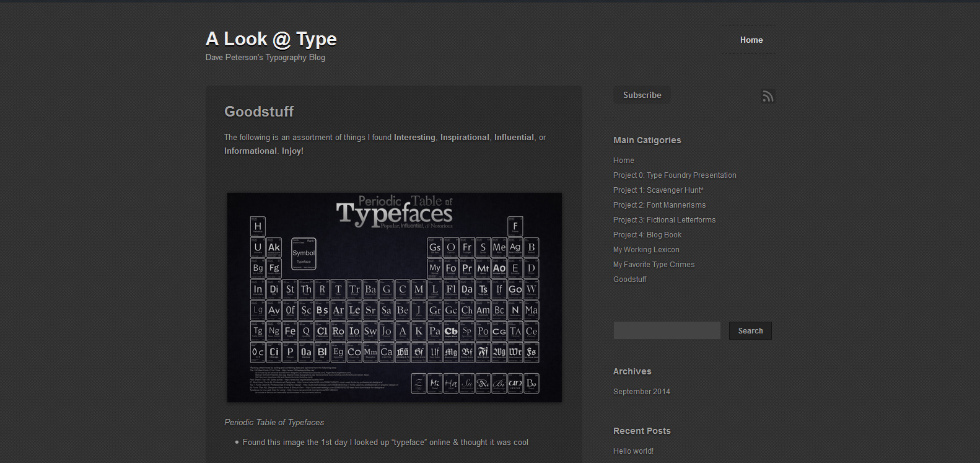
Task: Click the Goodstuff page heading
Action: coord(259,112)
